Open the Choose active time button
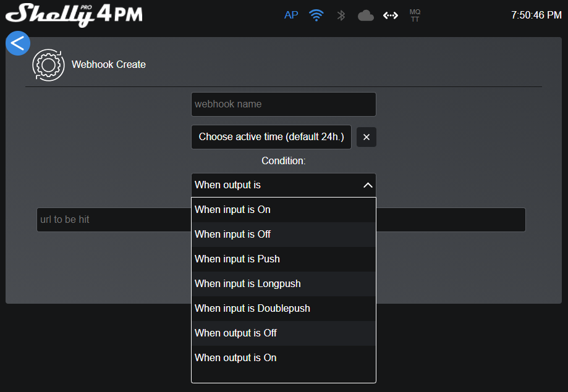Screen dimensions: 568x392 click(271, 137)
